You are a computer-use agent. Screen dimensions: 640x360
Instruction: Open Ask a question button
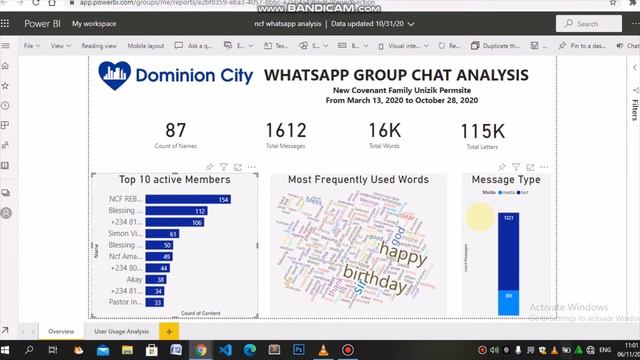(x=193, y=46)
